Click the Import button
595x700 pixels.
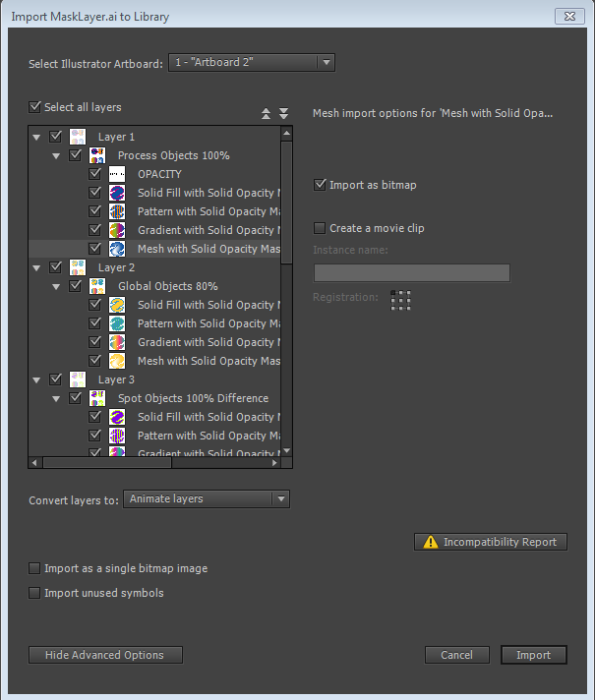tap(533, 655)
